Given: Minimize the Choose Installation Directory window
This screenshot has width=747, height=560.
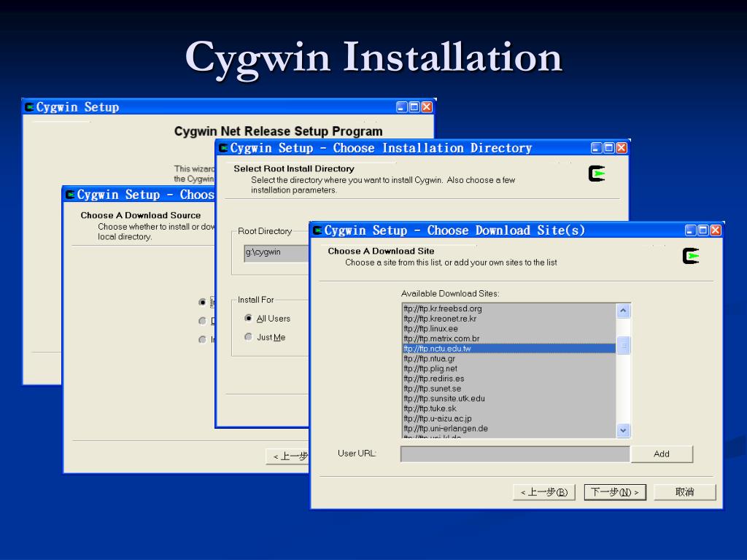Looking at the screenshot, I should click(597, 148).
